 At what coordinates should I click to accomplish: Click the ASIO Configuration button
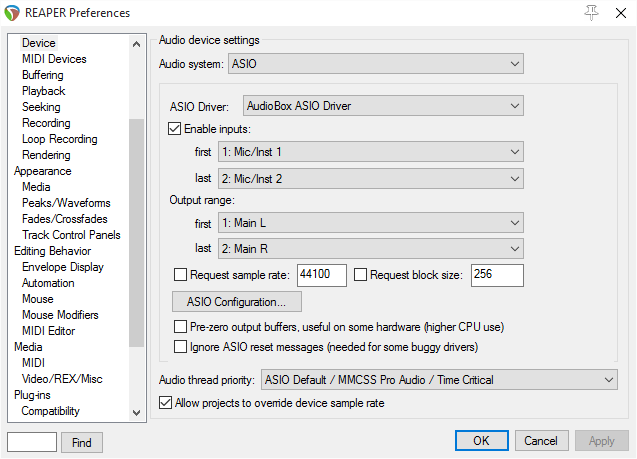pos(237,301)
